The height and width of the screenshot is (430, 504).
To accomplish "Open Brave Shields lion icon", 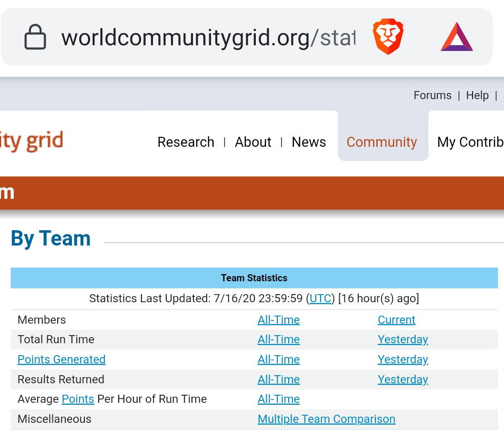I will [x=388, y=36].
